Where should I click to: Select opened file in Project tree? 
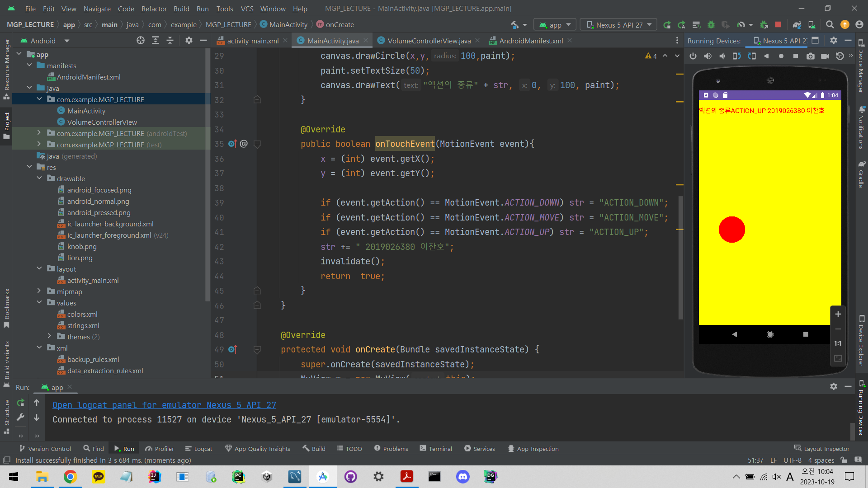click(x=141, y=41)
